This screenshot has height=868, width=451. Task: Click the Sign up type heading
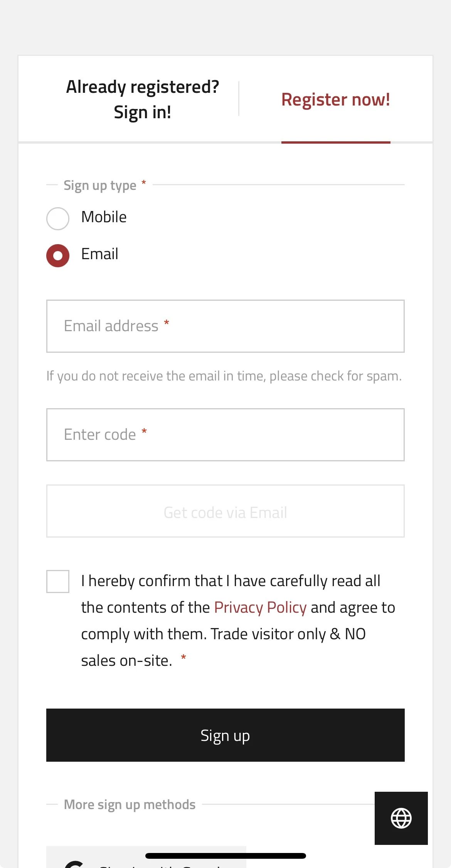[x=100, y=185]
